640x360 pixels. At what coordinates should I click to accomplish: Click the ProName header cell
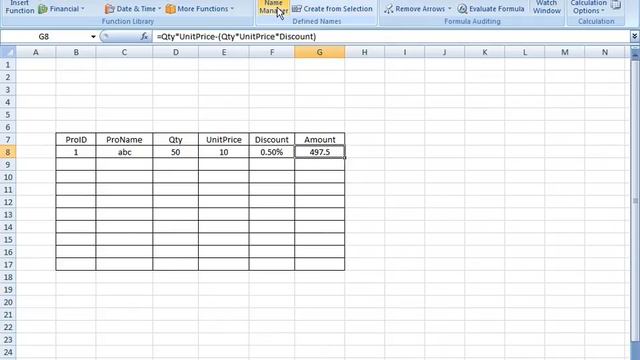click(124, 140)
